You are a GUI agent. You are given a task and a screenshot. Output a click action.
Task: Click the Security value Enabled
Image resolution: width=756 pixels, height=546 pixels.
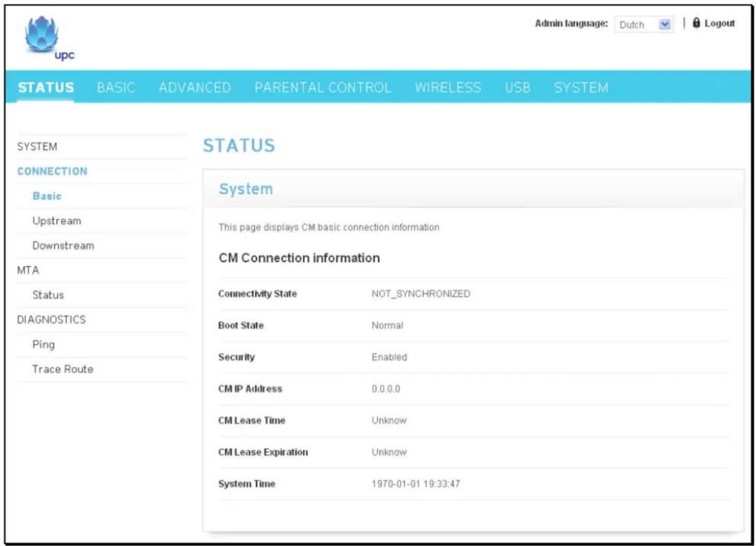click(389, 357)
